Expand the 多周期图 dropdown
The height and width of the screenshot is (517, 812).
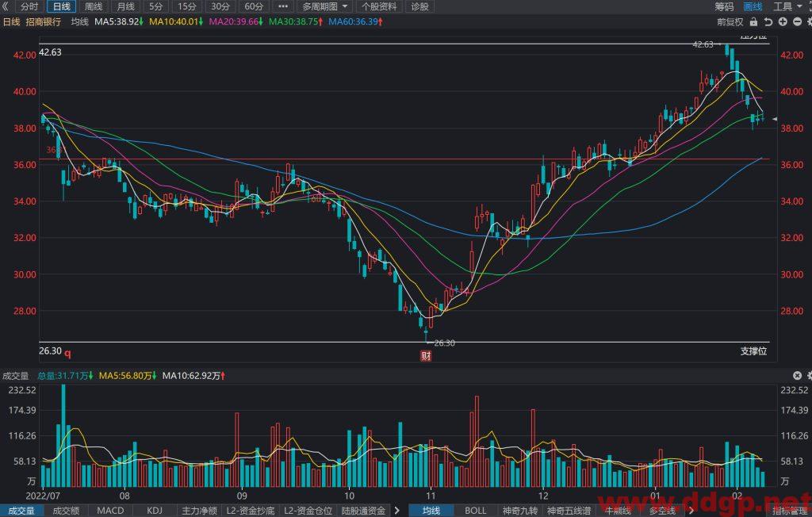pos(324,6)
